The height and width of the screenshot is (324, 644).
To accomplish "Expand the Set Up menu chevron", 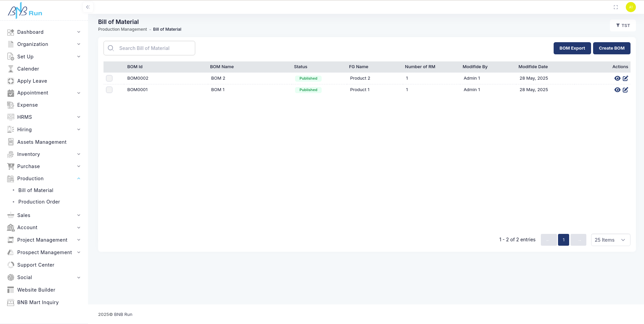I will (79, 57).
